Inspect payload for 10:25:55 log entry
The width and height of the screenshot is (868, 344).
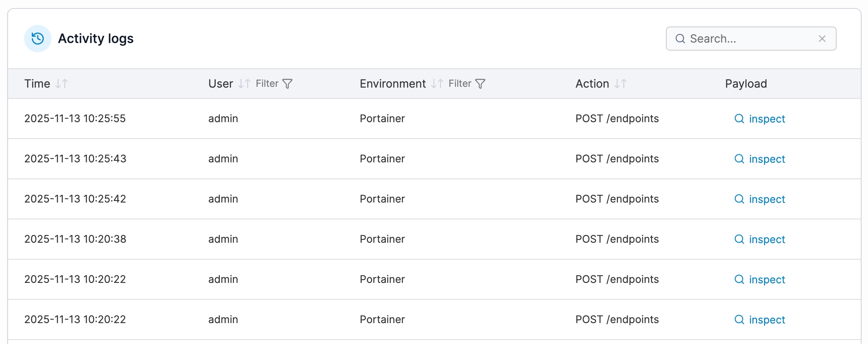coord(766,119)
